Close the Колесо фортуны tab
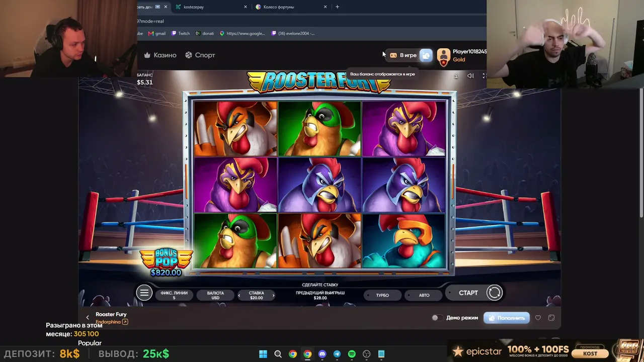 click(x=325, y=7)
